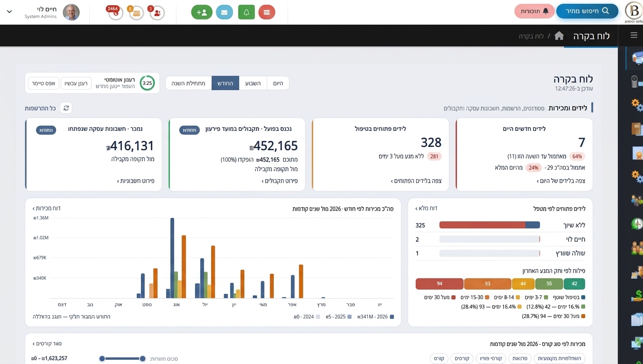Toggle the sidebar with the hamburger icon
The image size is (643, 364).
(x=634, y=35)
